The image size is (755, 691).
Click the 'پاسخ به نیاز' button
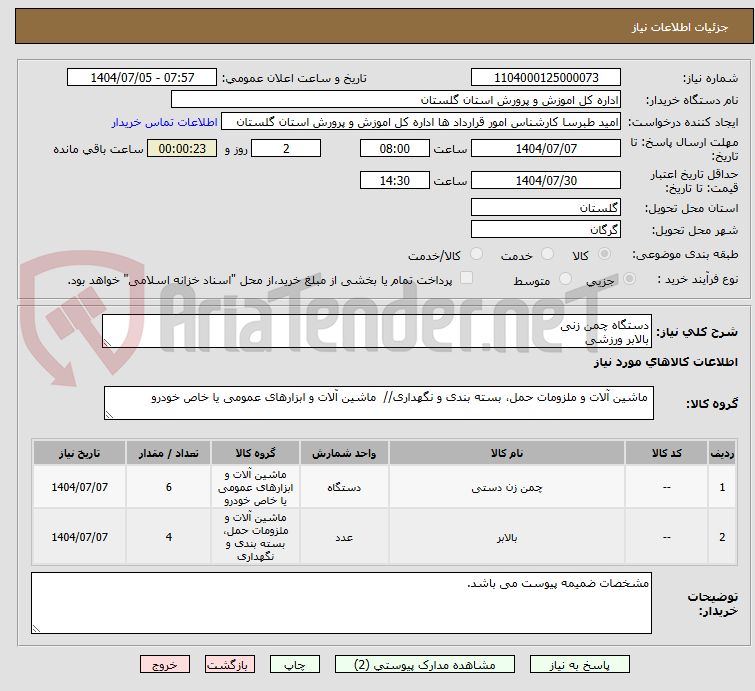pos(580,664)
